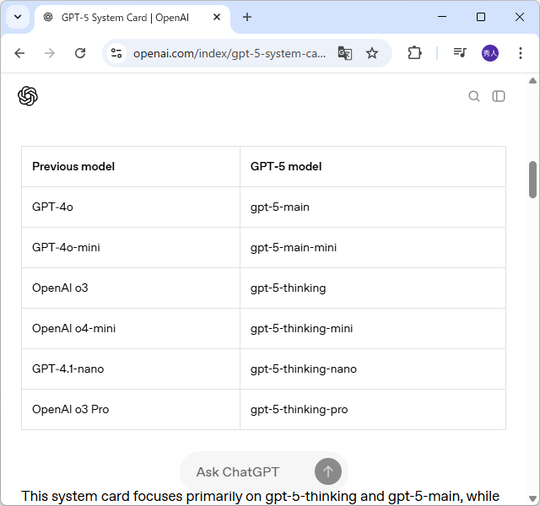The image size is (540, 506).
Task: Click the address bar URL
Action: pyautogui.click(x=229, y=53)
